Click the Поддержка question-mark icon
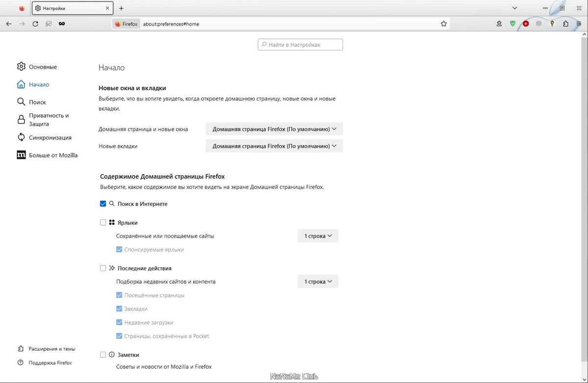This screenshot has width=588, height=383. [x=21, y=363]
